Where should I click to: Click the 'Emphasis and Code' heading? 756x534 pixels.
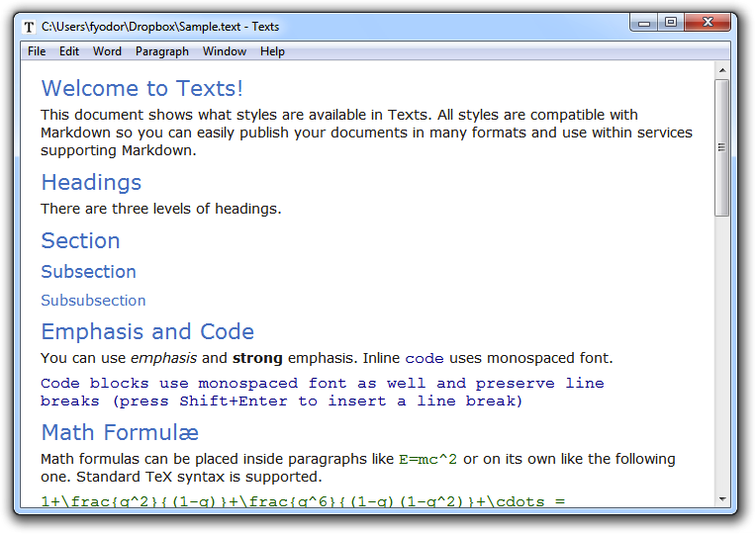coord(147,331)
